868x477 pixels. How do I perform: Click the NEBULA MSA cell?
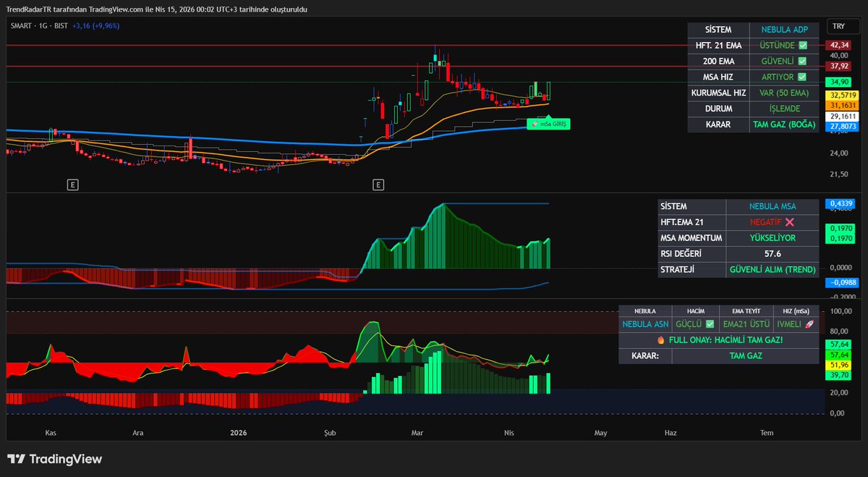pos(773,206)
